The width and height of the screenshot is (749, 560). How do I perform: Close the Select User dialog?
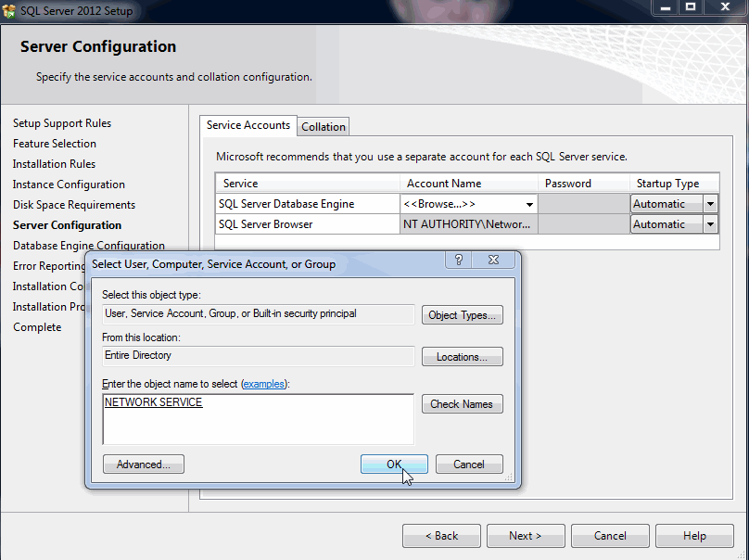[x=496, y=261]
